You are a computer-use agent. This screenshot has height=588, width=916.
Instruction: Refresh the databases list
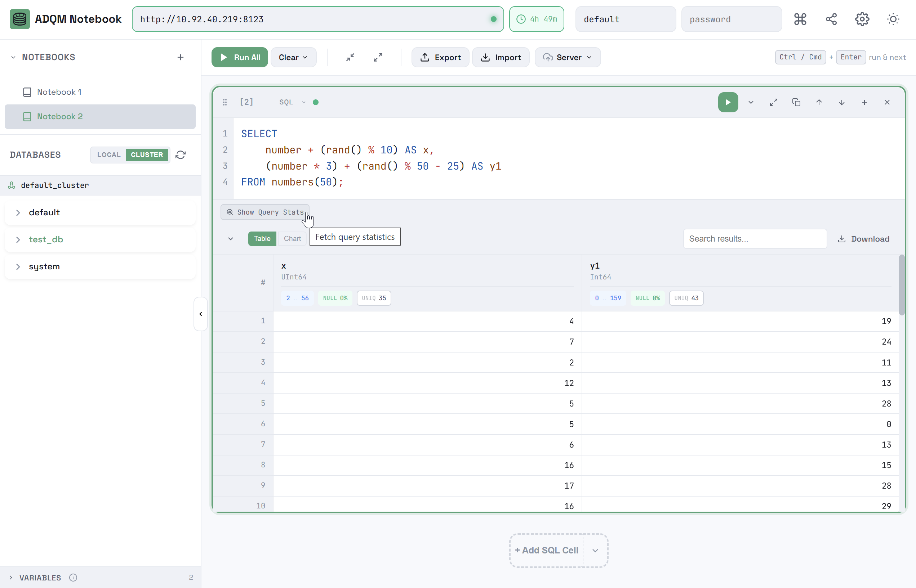tap(180, 154)
